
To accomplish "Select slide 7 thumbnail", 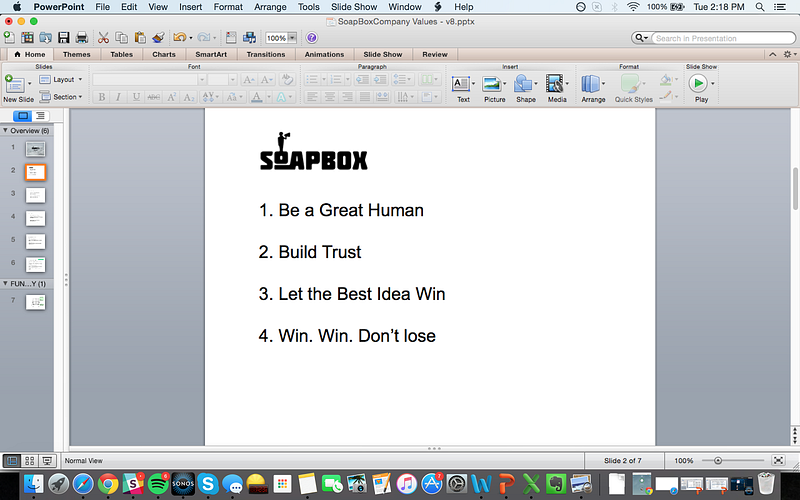I will tap(35, 302).
